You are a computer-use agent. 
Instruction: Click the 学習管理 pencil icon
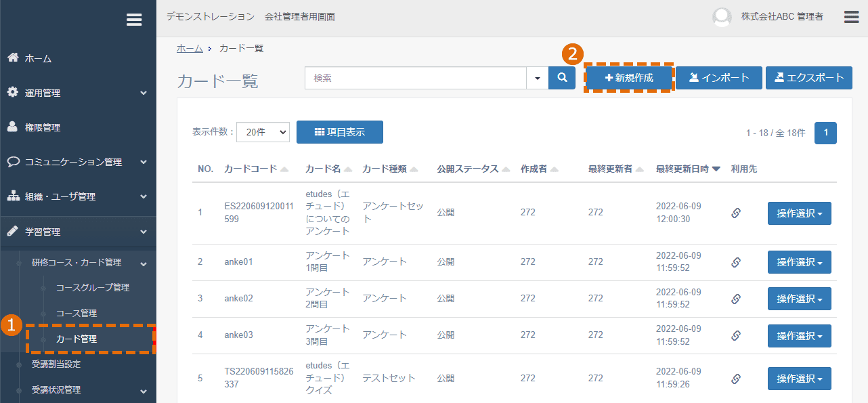[13, 231]
